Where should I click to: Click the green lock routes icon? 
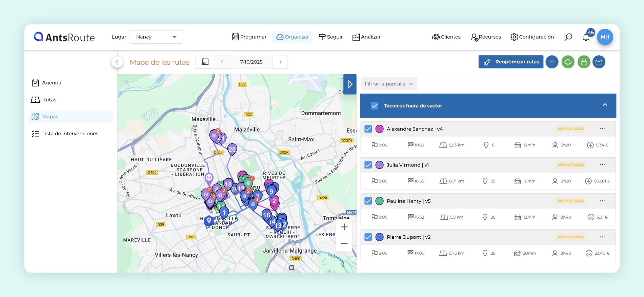pyautogui.click(x=584, y=62)
